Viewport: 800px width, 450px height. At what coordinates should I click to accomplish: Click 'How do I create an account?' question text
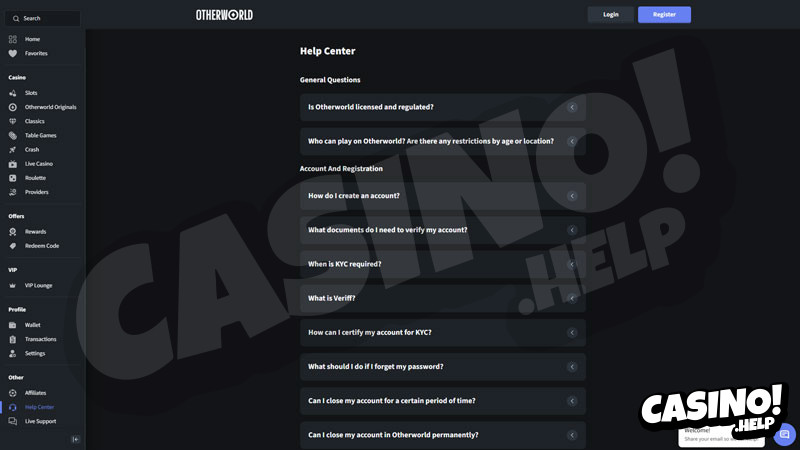click(x=354, y=196)
